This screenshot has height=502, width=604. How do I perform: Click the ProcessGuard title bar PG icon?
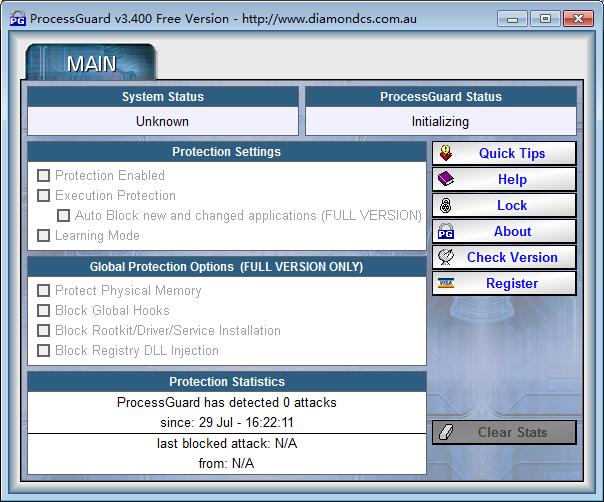click(x=18, y=18)
